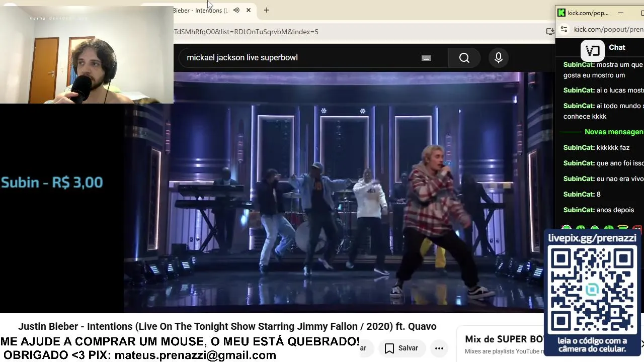
Task: Click the livepix.gg/prenazzi QR code
Action: click(592, 290)
